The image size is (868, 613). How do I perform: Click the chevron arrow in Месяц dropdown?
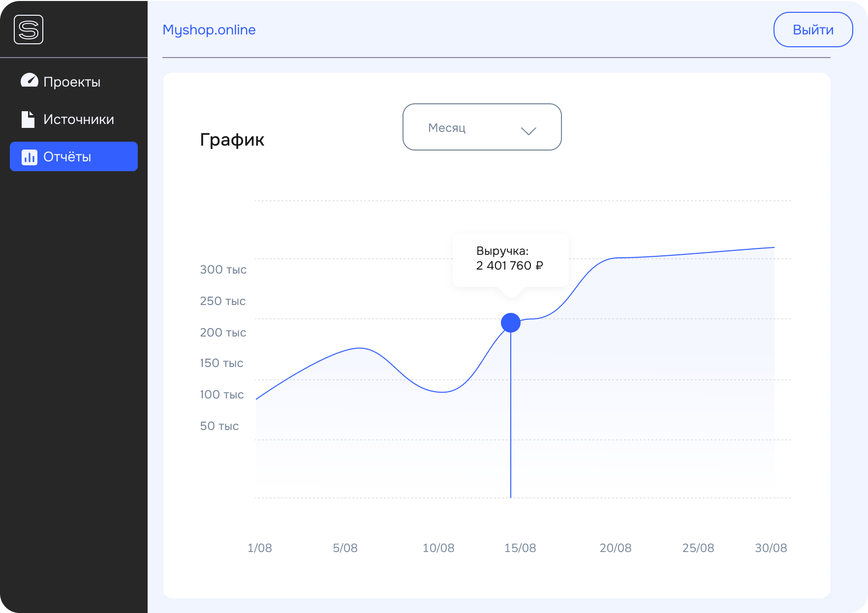[528, 131]
